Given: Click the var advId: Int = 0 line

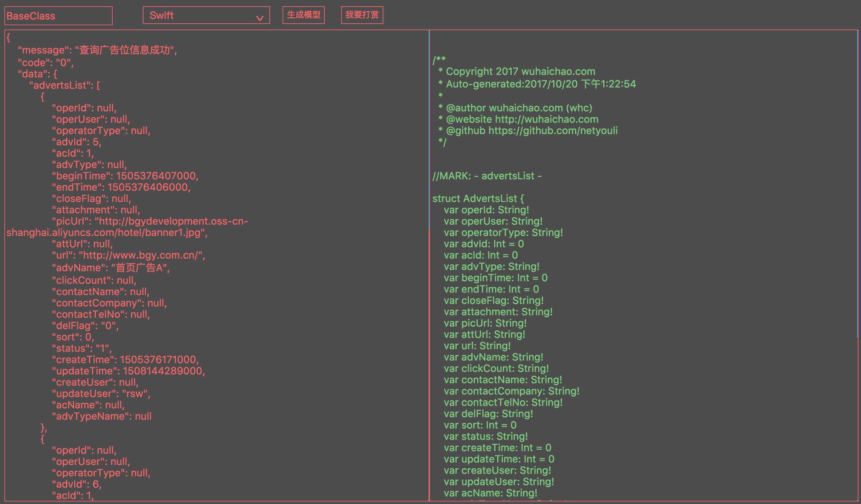Looking at the screenshot, I should (484, 244).
